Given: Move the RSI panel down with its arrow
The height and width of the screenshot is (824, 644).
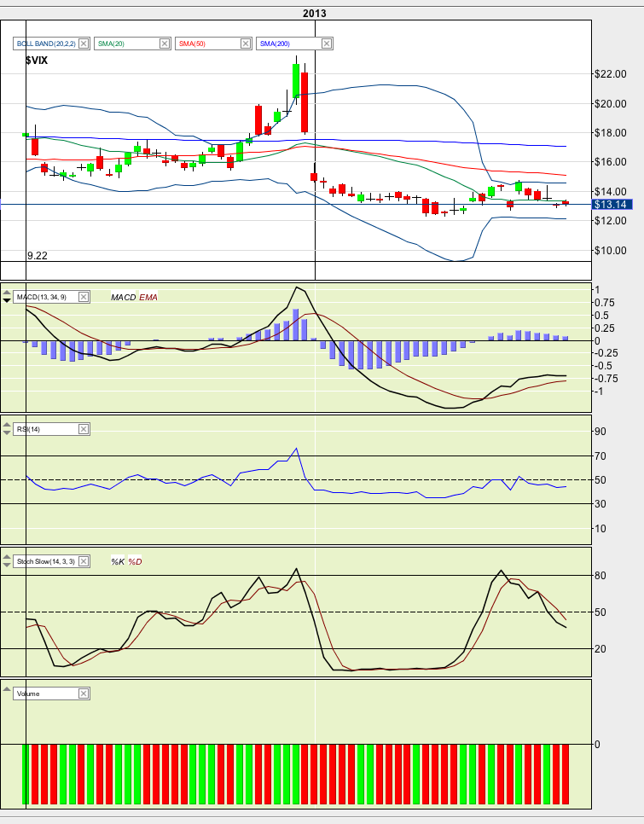Looking at the screenshot, I should 7,432.
